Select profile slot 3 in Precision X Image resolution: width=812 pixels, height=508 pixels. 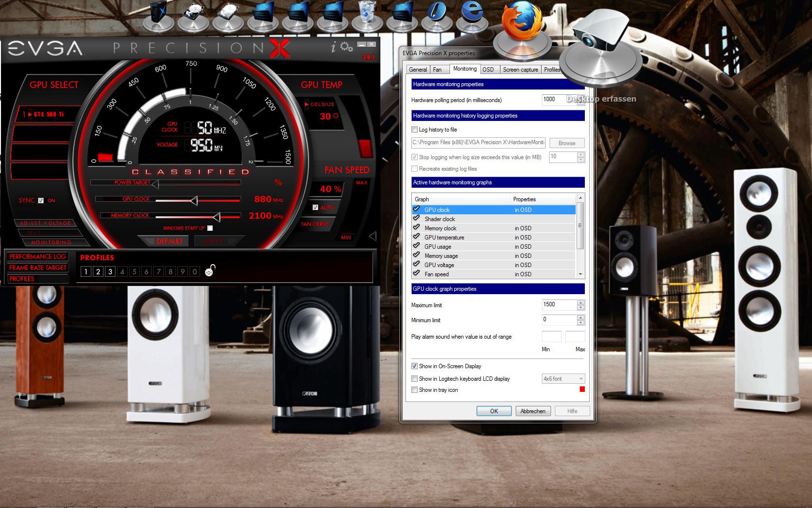click(110, 271)
